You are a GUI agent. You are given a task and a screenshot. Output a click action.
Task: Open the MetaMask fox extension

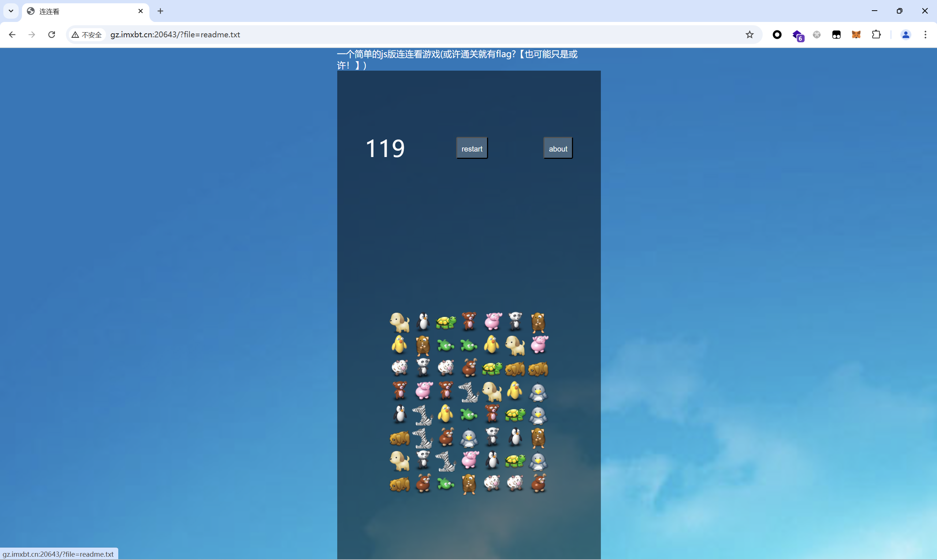856,35
